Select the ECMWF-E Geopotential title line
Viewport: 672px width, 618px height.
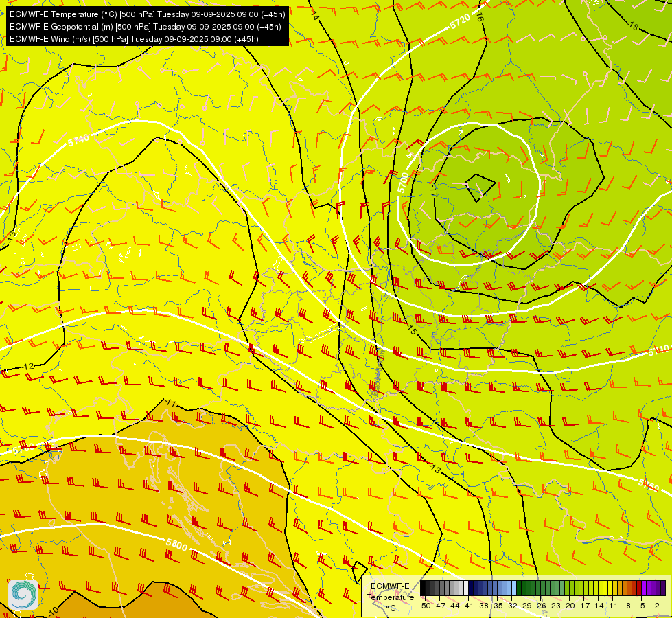[x=146, y=27]
